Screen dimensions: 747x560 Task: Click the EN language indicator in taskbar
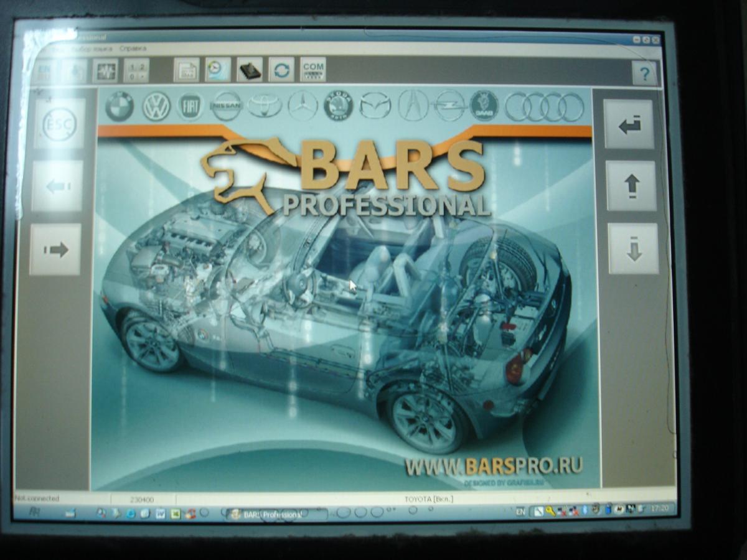520,511
